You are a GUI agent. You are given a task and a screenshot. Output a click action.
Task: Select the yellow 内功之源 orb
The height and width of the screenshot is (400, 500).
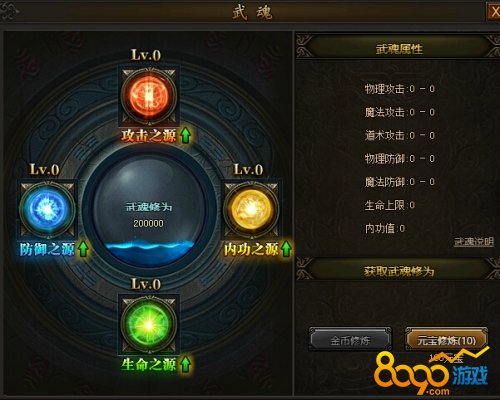pyautogui.click(x=251, y=209)
